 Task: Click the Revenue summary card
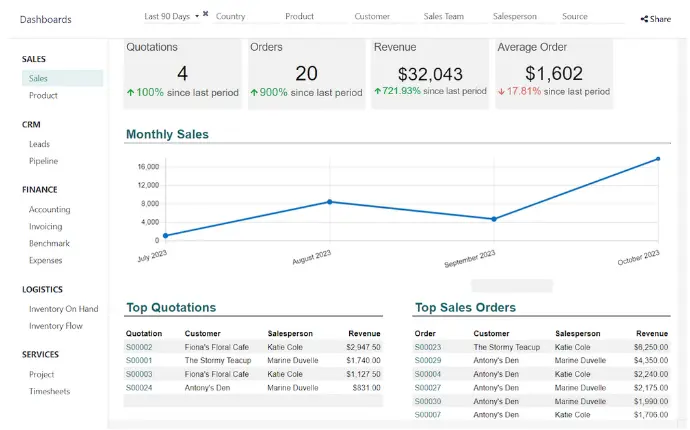[x=429, y=73]
